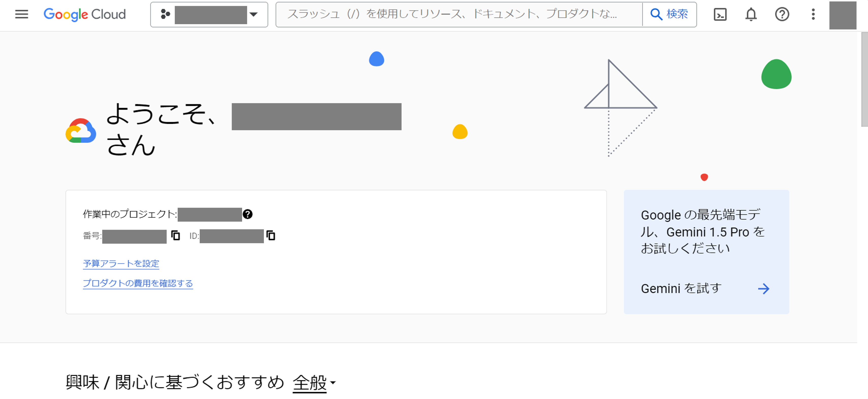Open the user account avatar
Viewport: 868px width, 399px height.
pyautogui.click(x=842, y=15)
